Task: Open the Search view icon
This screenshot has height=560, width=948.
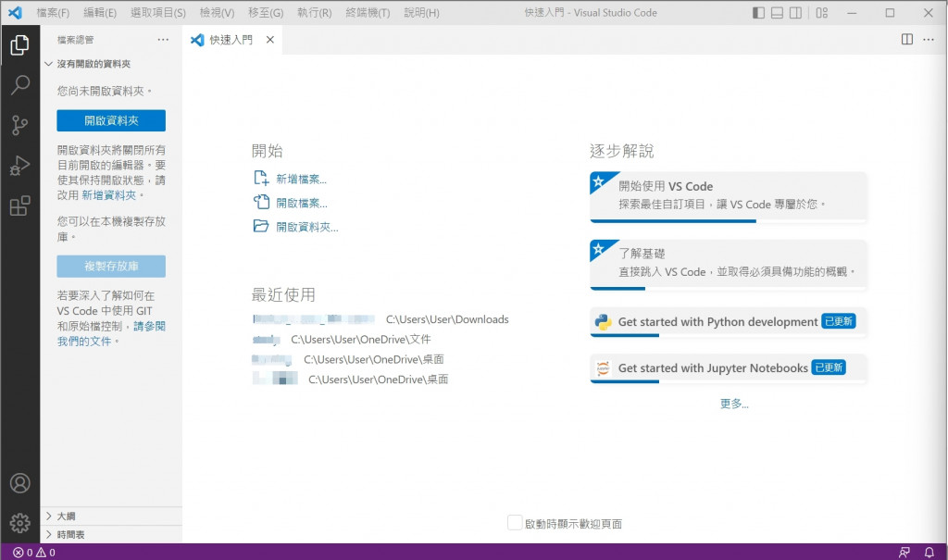Action: point(20,85)
